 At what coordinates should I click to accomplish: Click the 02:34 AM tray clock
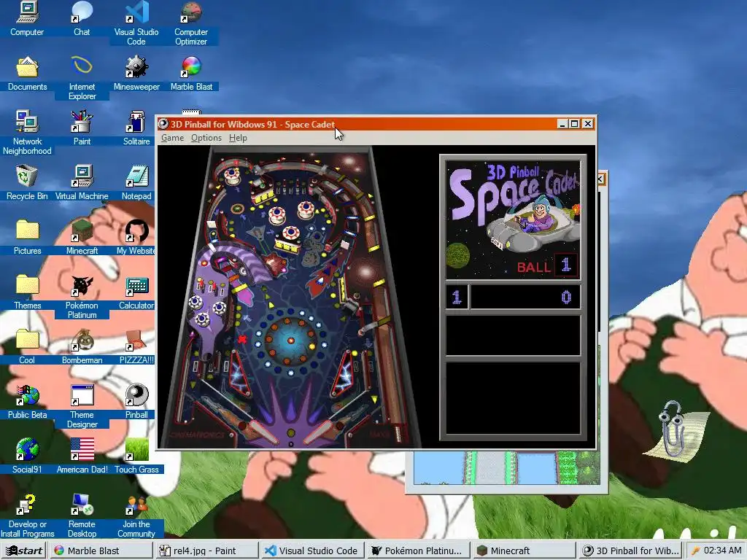tap(722, 550)
